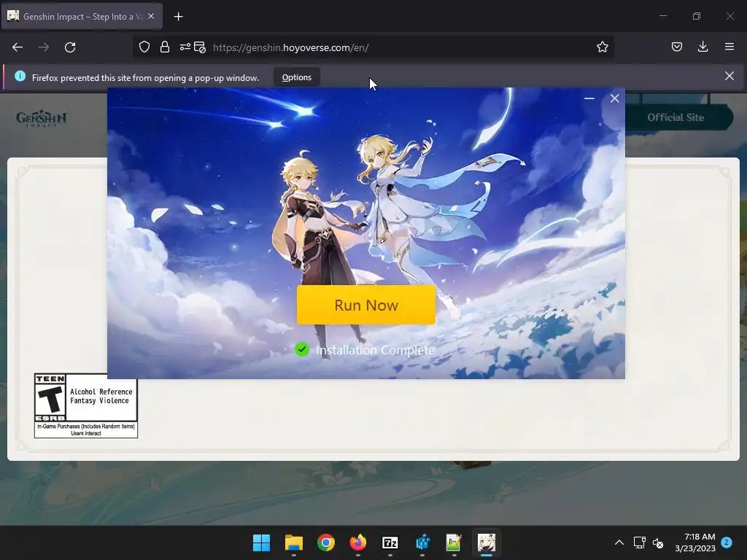
Task: Open the clock and date panel
Action: click(x=695, y=542)
